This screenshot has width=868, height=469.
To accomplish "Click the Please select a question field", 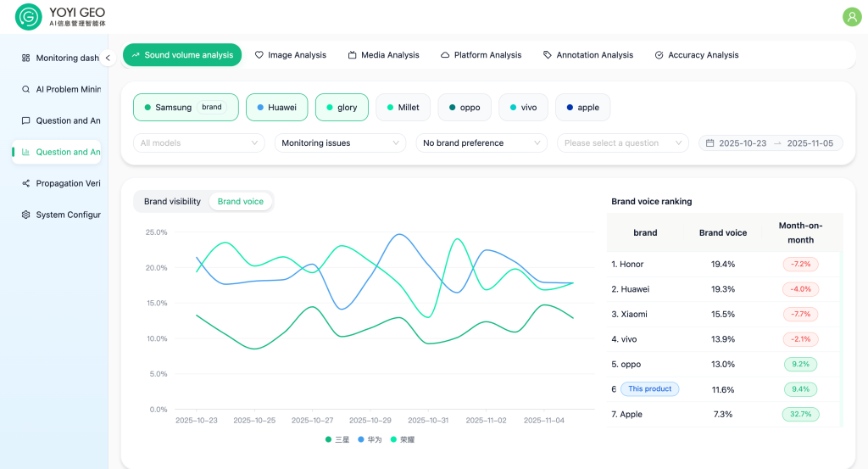I will [621, 143].
